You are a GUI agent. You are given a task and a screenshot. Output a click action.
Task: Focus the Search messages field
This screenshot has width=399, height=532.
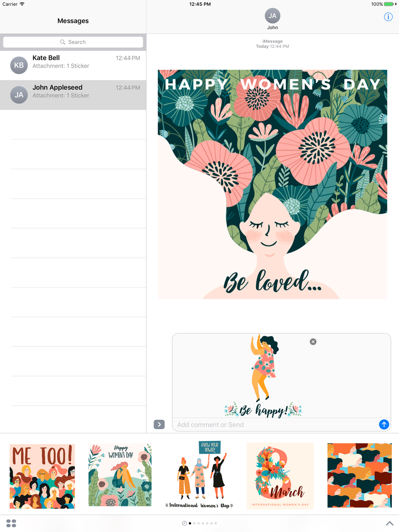point(73,42)
